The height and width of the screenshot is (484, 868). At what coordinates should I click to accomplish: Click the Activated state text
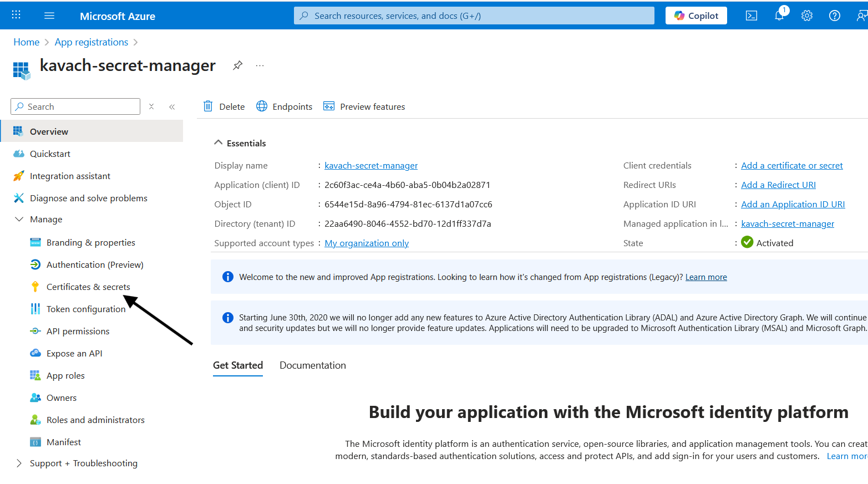pos(775,243)
